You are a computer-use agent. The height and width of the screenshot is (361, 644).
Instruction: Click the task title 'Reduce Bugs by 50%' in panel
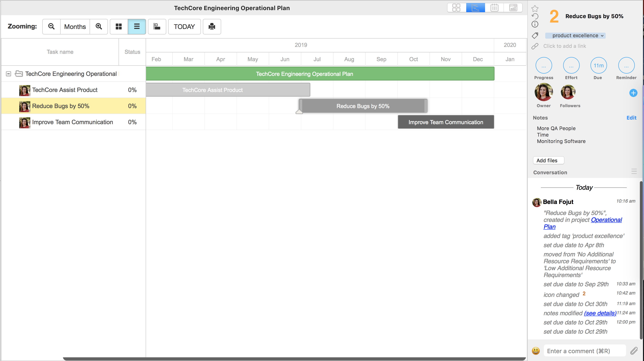(594, 16)
